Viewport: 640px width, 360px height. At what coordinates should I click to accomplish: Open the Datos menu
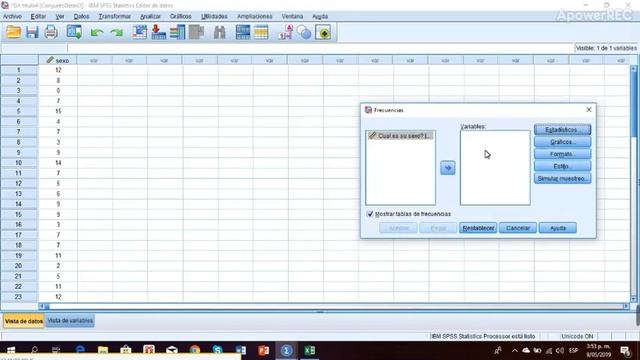coord(81,16)
